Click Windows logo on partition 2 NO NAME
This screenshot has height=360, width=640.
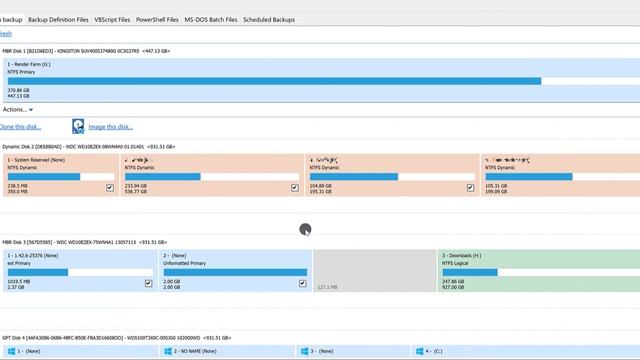click(168, 351)
